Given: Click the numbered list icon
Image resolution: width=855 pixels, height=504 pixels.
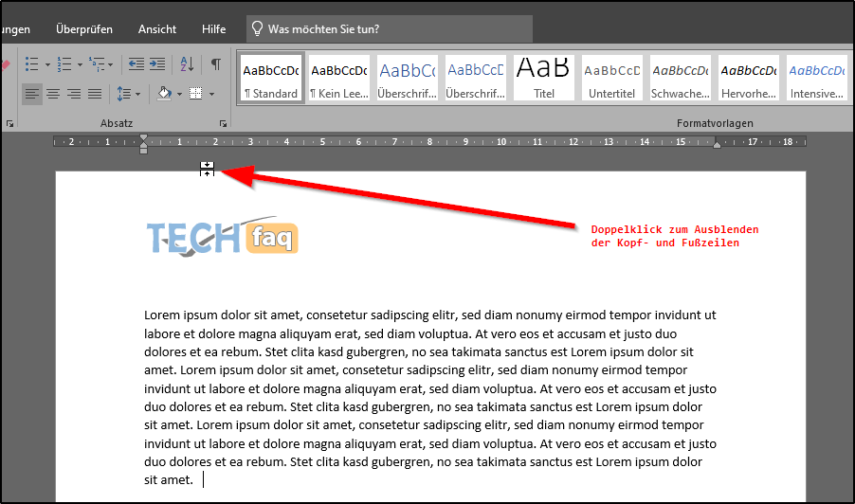Looking at the screenshot, I should tap(64, 64).
